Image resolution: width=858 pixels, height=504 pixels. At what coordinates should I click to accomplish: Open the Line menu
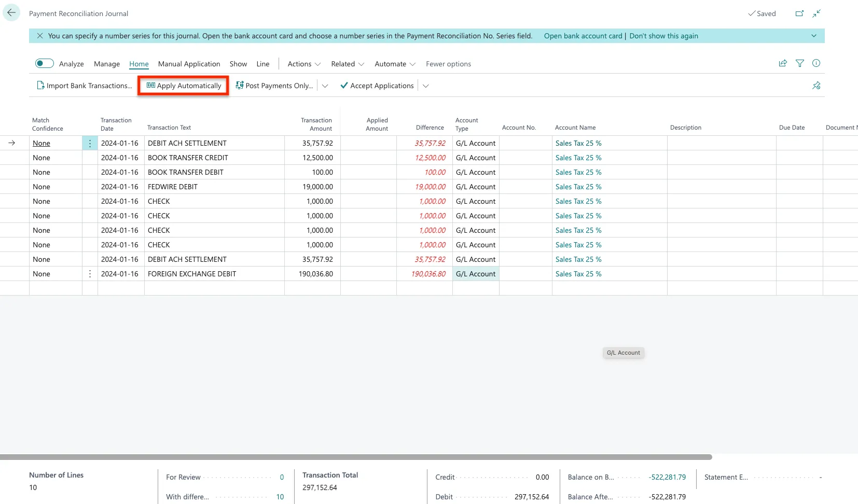tap(263, 64)
